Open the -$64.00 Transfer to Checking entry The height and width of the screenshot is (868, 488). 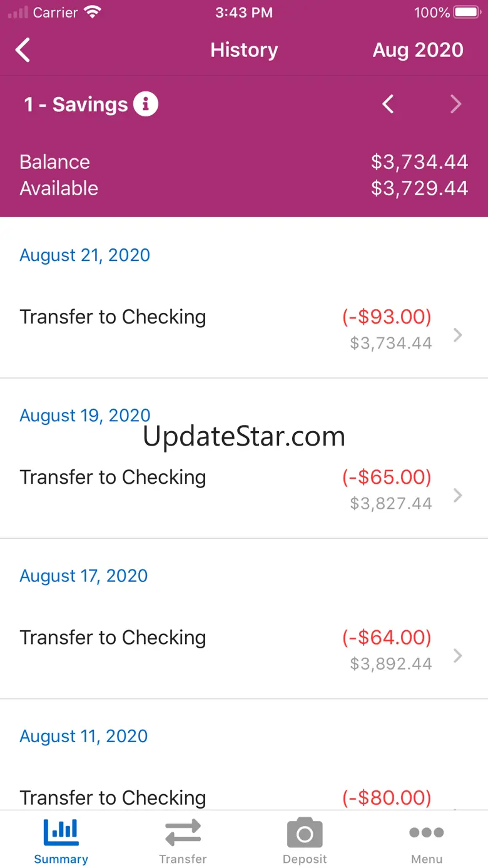click(x=244, y=650)
